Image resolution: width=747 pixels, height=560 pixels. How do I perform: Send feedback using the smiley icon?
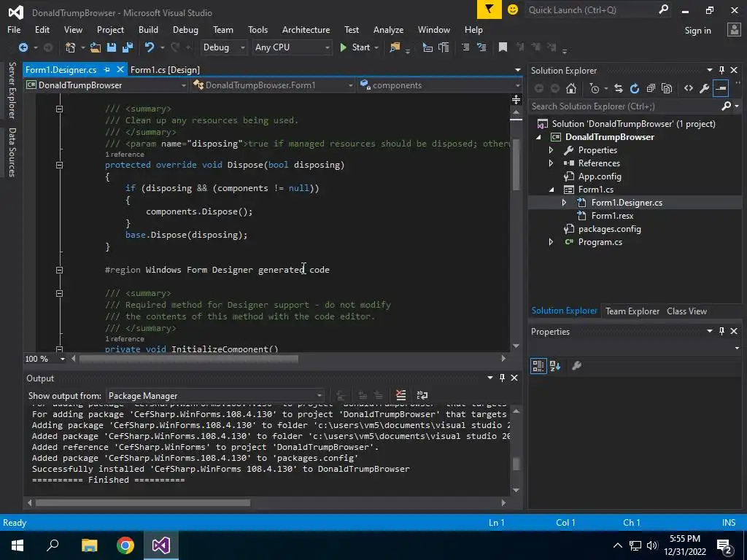coord(513,9)
